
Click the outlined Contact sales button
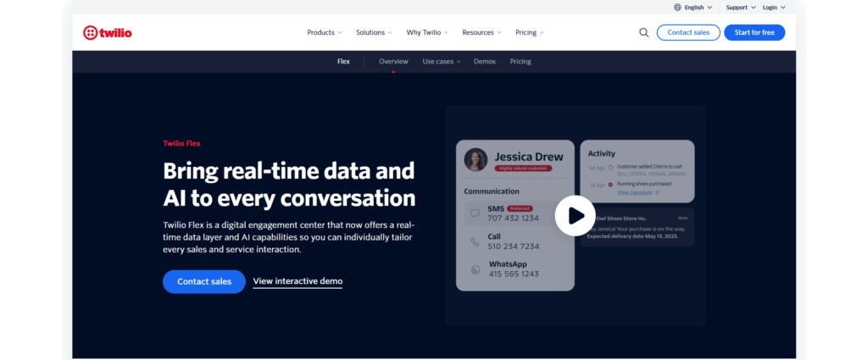pyautogui.click(x=688, y=33)
